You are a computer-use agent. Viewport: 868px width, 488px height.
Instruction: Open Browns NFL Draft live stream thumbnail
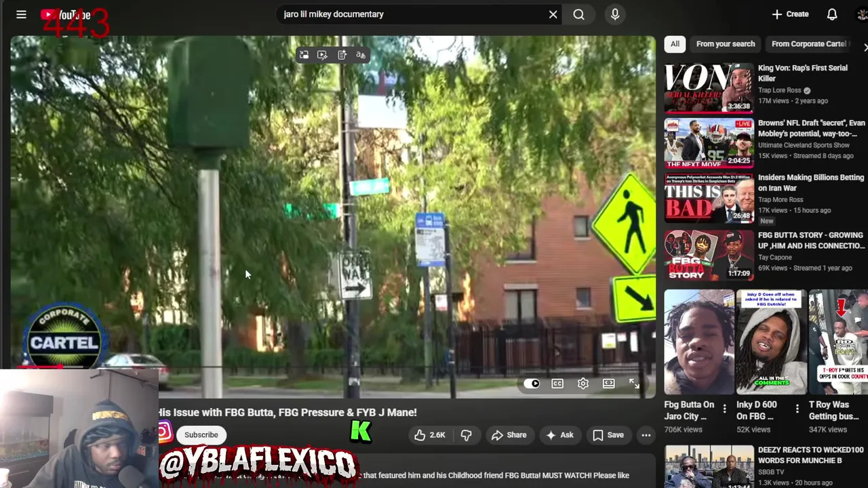(709, 143)
